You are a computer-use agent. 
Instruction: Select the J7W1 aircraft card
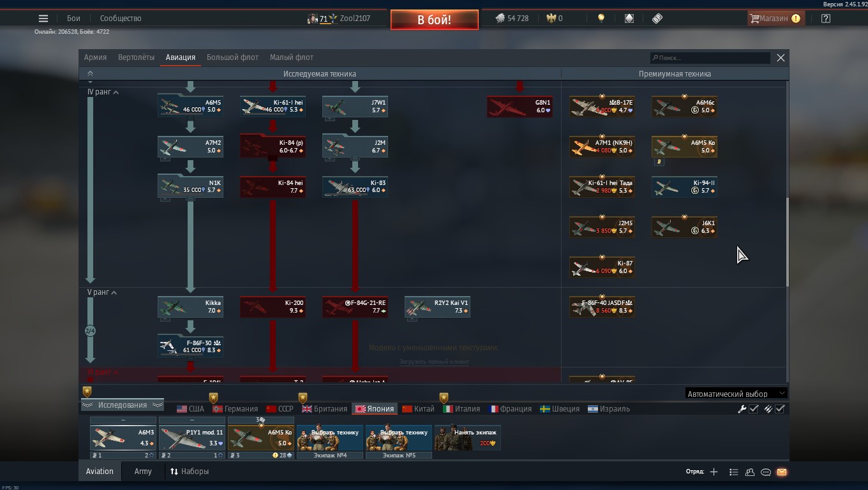[x=355, y=106]
